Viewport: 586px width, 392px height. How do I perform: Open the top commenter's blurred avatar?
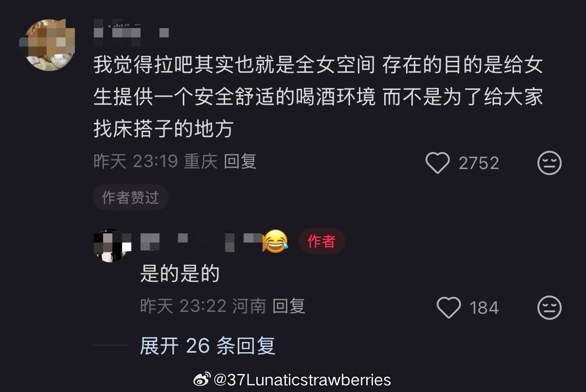[49, 45]
